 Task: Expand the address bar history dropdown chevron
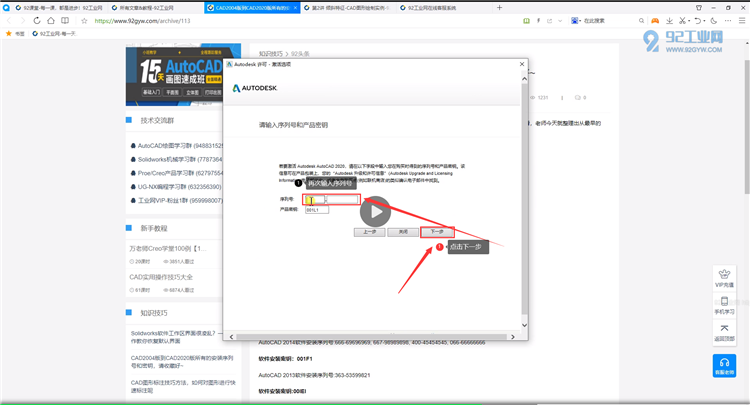560,21
